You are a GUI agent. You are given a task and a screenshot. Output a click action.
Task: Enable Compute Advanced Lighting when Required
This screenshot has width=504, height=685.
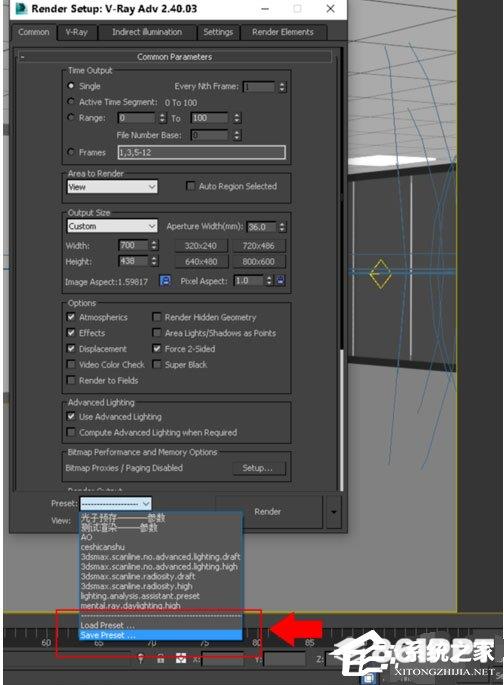[x=71, y=432]
